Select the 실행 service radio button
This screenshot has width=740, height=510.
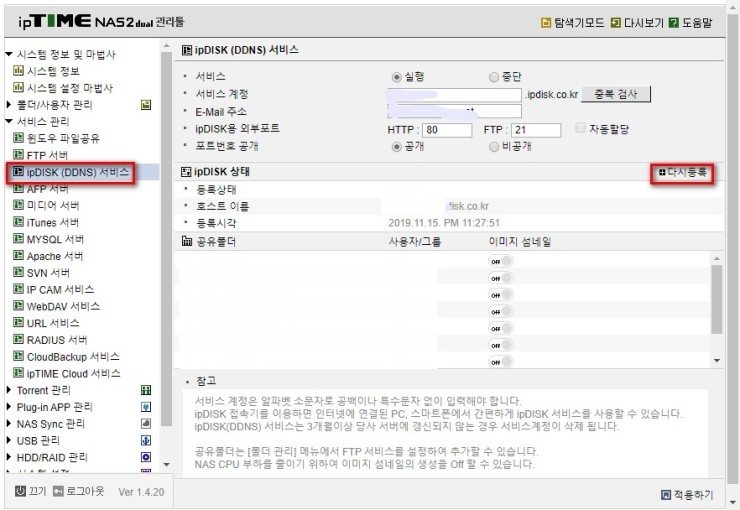(x=396, y=77)
